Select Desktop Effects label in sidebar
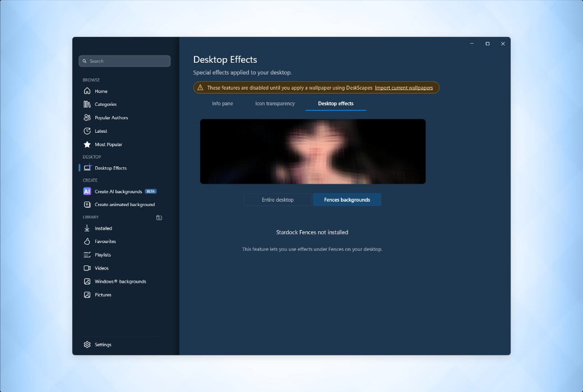The height and width of the screenshot is (392, 583). (110, 169)
